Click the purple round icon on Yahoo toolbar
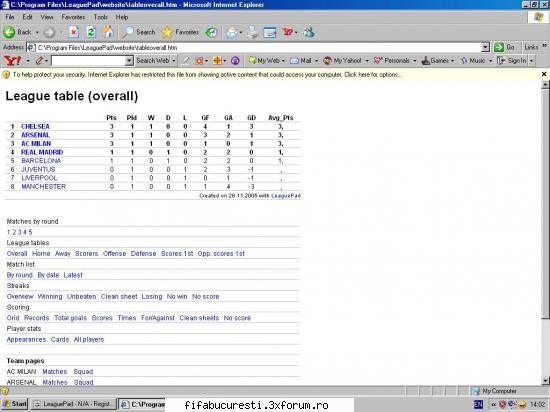This screenshot has width=550, height=412. (x=235, y=61)
